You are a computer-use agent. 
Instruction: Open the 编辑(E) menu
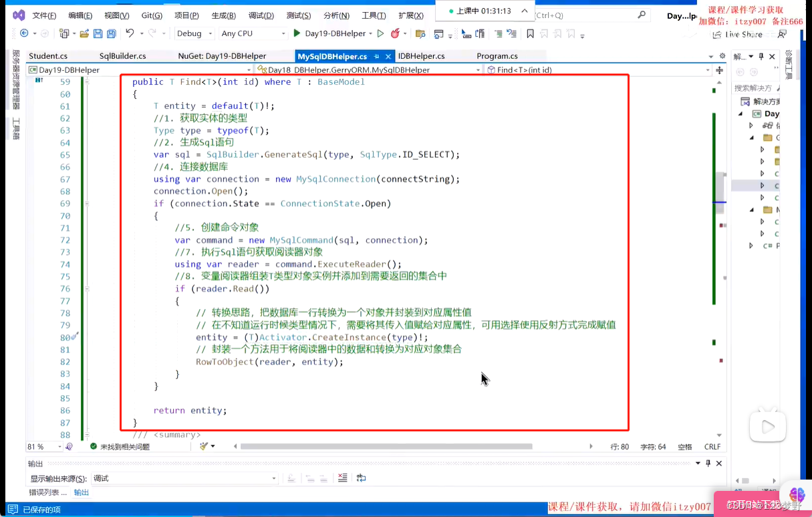[80, 15]
